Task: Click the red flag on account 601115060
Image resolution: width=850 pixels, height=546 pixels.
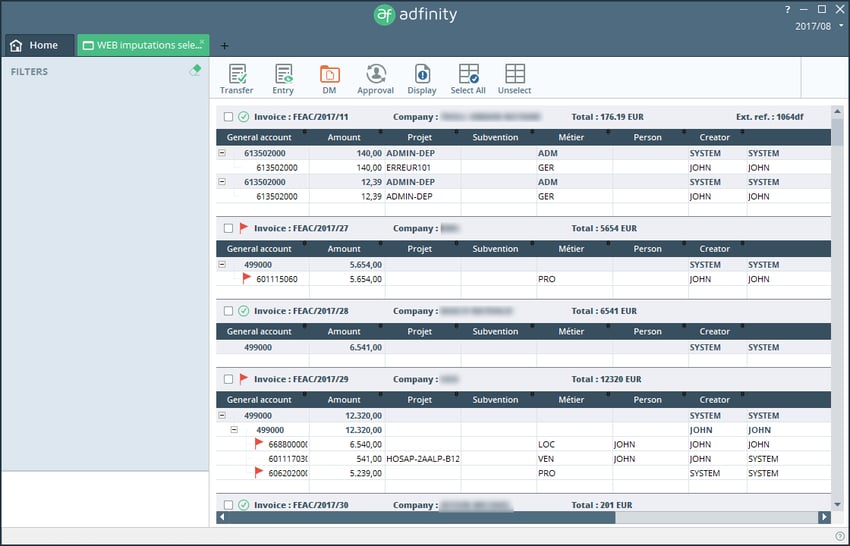Action: [247, 279]
